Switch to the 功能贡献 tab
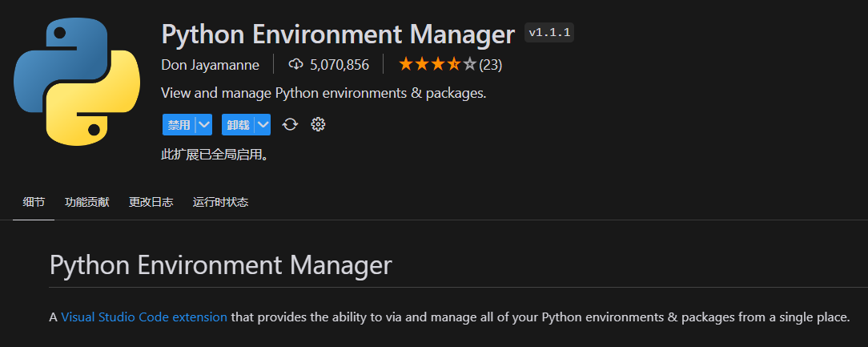 [87, 202]
